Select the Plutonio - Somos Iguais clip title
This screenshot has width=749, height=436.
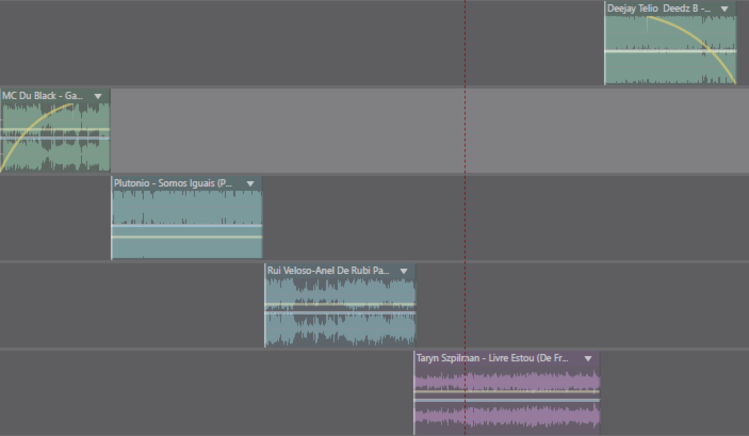coord(172,184)
